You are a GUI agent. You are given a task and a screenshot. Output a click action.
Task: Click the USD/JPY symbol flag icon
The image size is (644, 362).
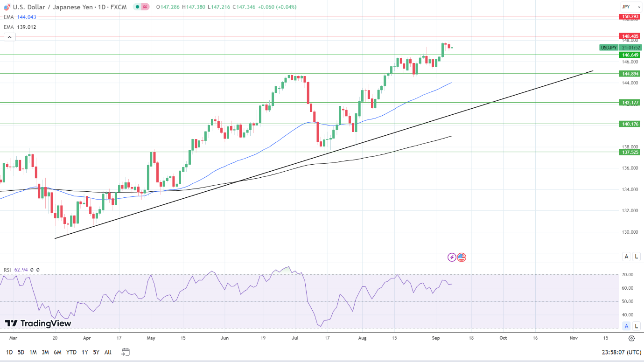(7, 7)
